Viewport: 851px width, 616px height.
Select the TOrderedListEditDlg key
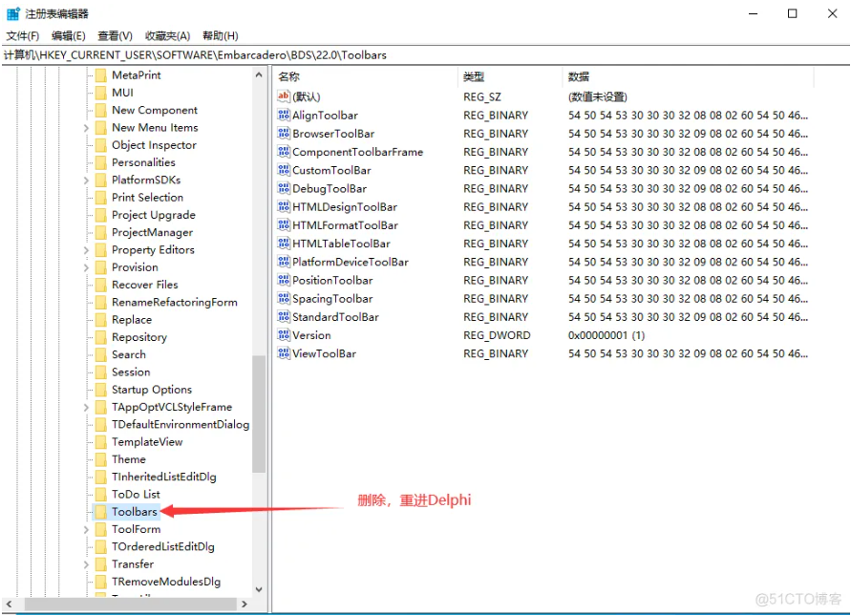click(162, 546)
